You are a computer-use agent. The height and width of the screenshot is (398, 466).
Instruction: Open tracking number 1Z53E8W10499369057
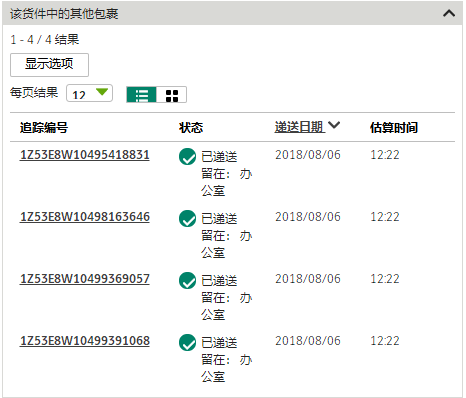(x=85, y=279)
